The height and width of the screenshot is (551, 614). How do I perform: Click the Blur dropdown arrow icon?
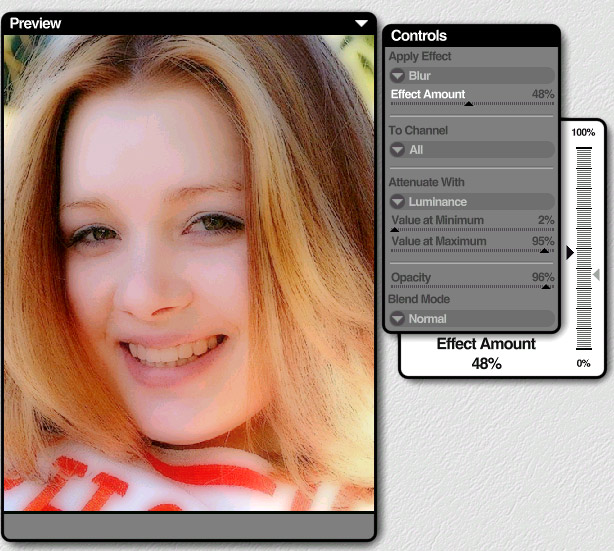[x=397, y=75]
